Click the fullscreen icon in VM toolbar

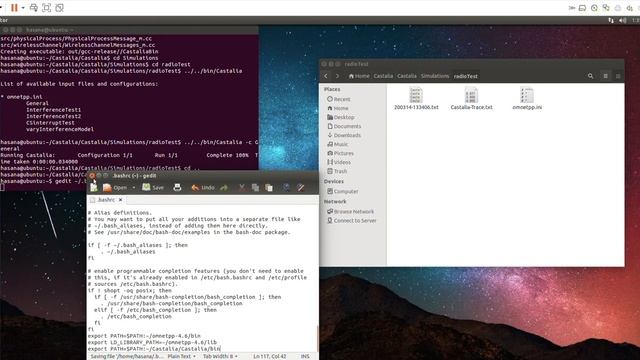pos(47,8)
